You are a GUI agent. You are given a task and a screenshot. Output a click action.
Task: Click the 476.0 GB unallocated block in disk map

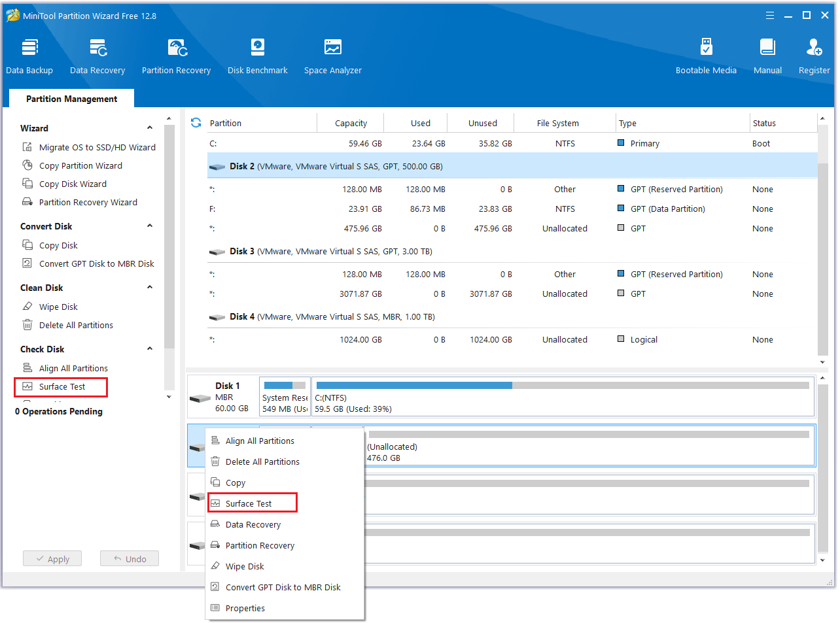(589, 445)
